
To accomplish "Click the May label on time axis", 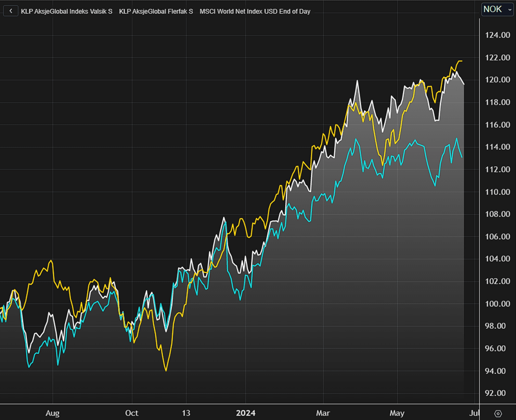I will coord(397,413).
